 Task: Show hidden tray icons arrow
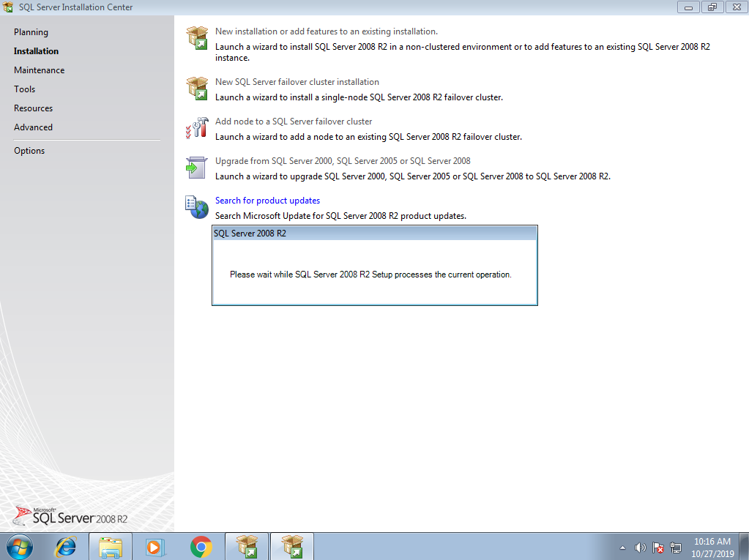click(622, 548)
